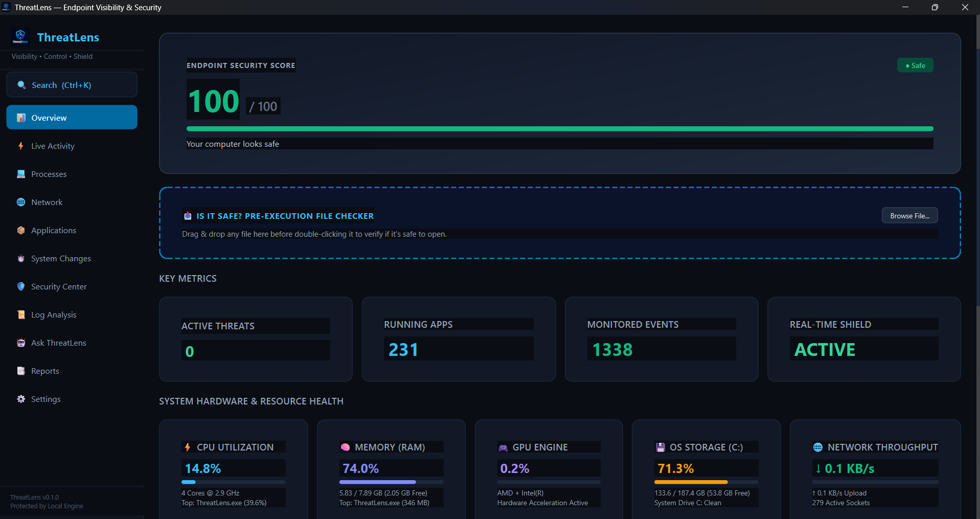Click the title bar app icon
Image resolution: width=980 pixels, height=519 pixels.
click(6, 7)
